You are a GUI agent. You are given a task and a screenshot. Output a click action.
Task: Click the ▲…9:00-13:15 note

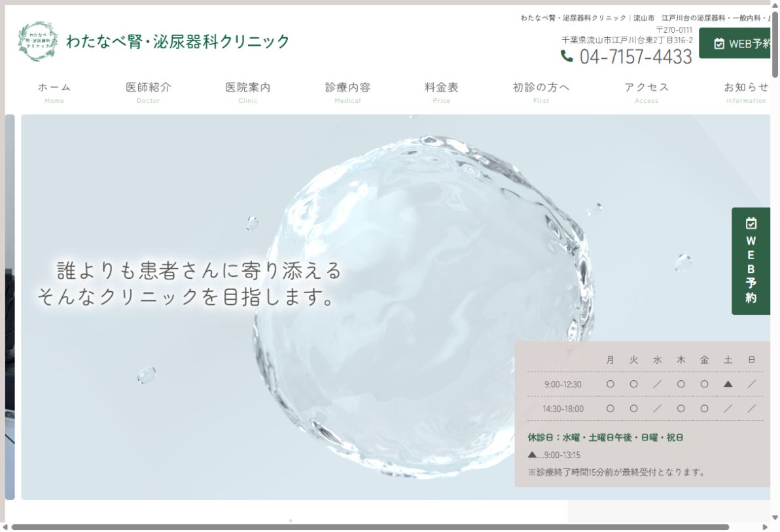point(554,455)
